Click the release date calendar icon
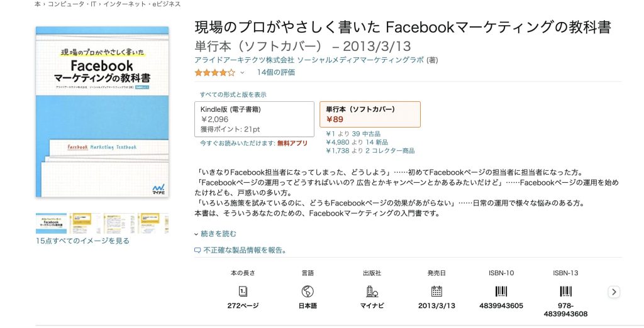 [x=436, y=291]
